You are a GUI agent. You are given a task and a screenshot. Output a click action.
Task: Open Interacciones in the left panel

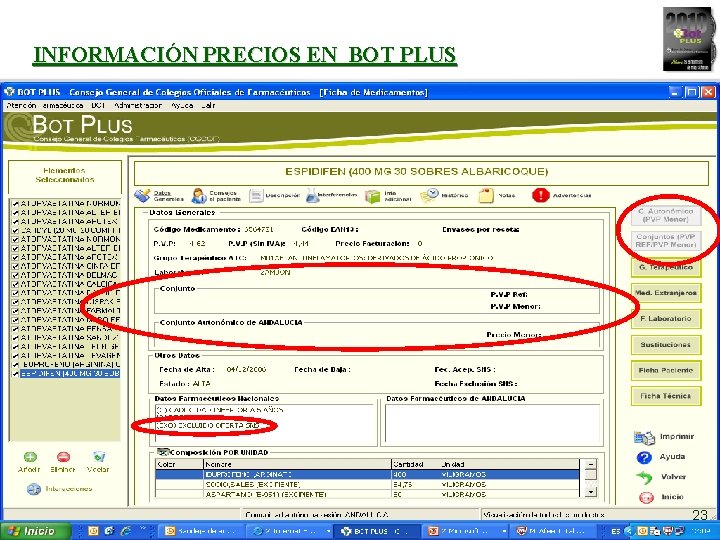(59, 489)
